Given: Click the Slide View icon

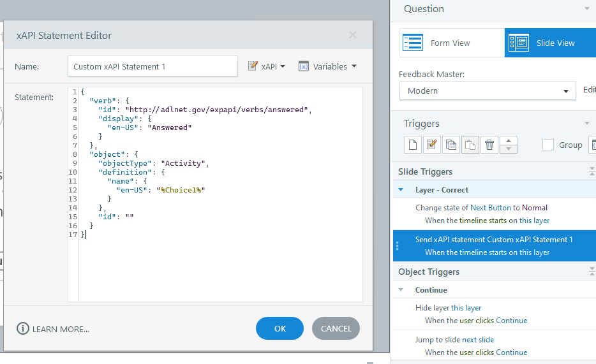Looking at the screenshot, I should [519, 43].
